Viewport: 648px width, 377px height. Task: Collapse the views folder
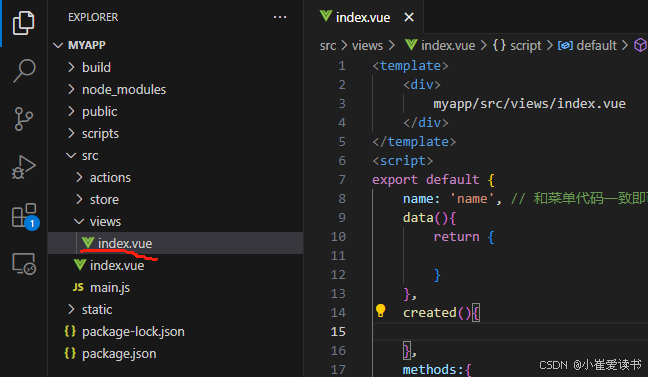coord(79,222)
